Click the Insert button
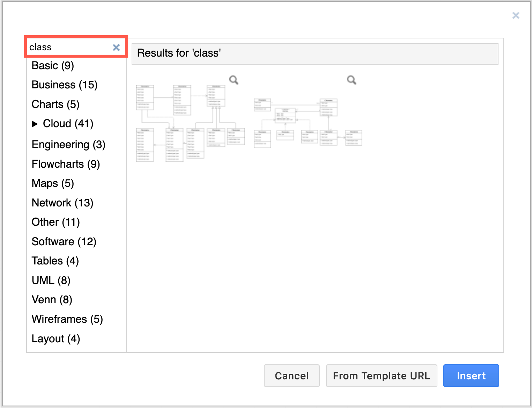 click(471, 376)
